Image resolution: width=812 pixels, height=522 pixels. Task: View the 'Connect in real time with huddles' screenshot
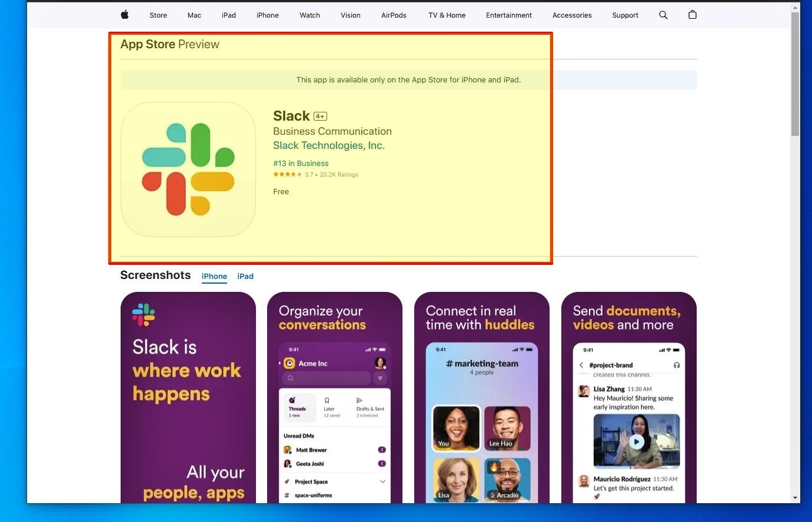tap(482, 397)
